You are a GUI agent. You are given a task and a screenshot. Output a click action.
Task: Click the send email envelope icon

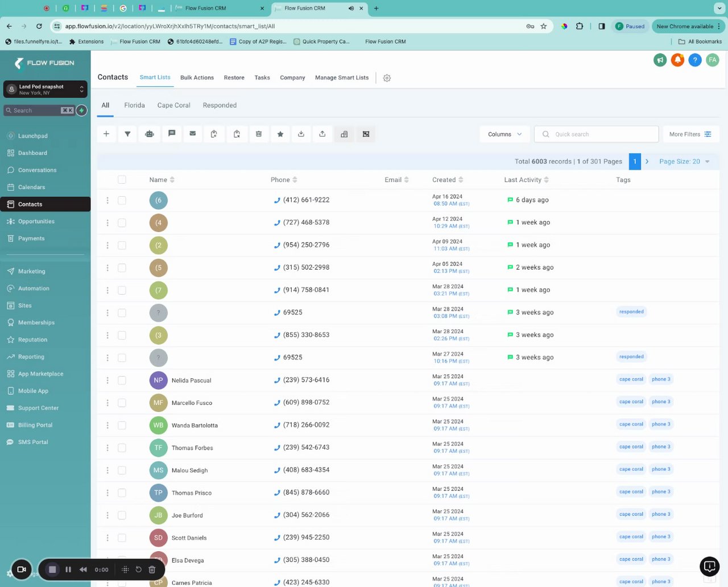pyautogui.click(x=193, y=134)
